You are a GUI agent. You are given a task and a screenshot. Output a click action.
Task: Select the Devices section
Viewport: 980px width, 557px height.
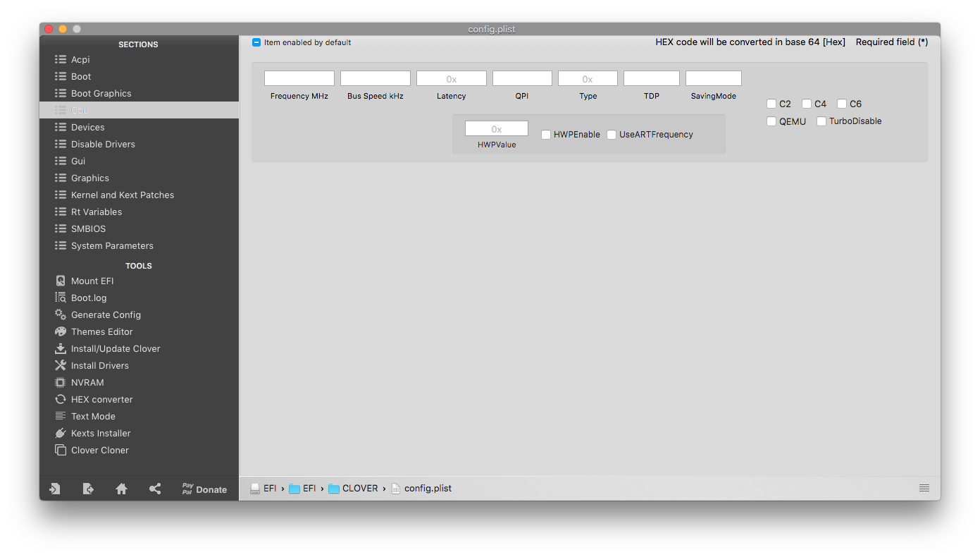point(139,127)
